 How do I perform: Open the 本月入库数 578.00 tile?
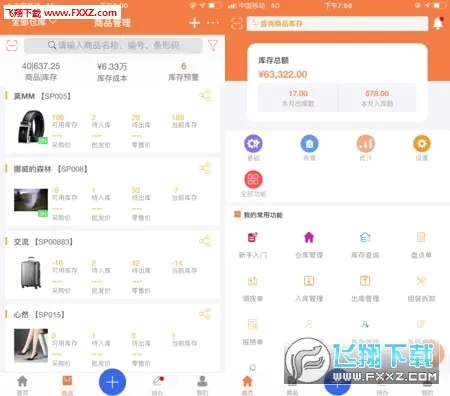377,98
